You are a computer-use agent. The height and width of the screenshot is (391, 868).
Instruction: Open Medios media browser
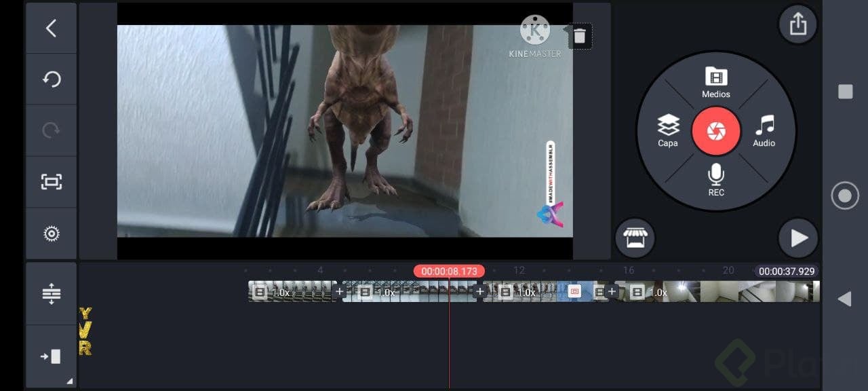click(716, 83)
